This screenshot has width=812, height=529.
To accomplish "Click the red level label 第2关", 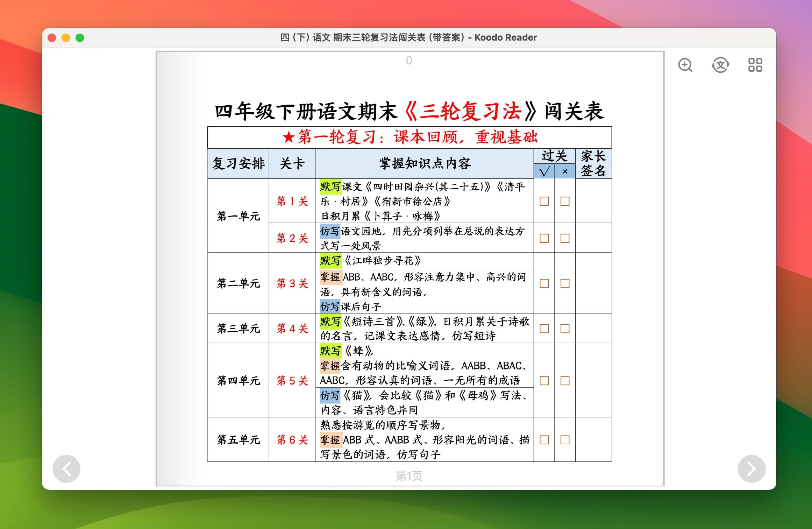I will pos(292,238).
